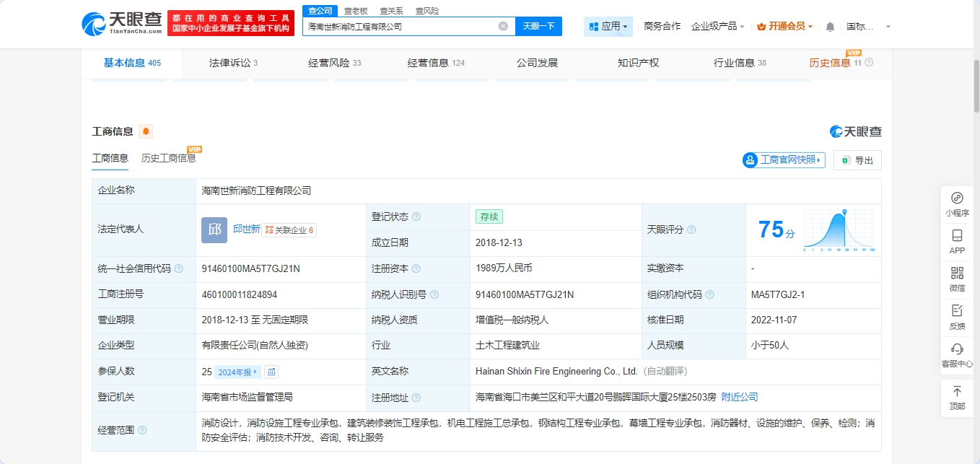The width and height of the screenshot is (980, 464).
Task: Show the 微信 QR code icon
Action: (957, 279)
